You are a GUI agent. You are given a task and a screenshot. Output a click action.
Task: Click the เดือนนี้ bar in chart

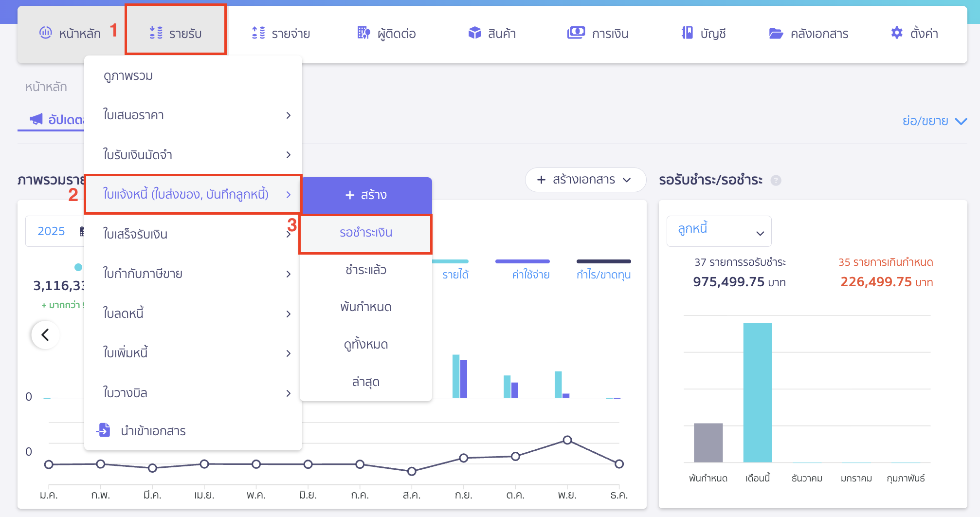[x=758, y=392]
